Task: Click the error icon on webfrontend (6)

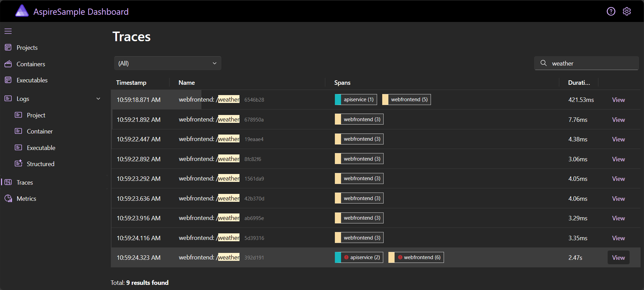Action: pyautogui.click(x=400, y=257)
